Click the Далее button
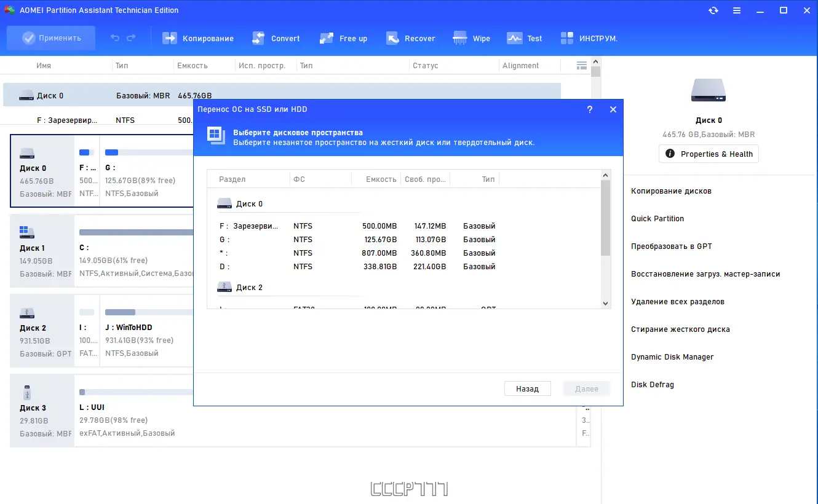 [x=586, y=388]
